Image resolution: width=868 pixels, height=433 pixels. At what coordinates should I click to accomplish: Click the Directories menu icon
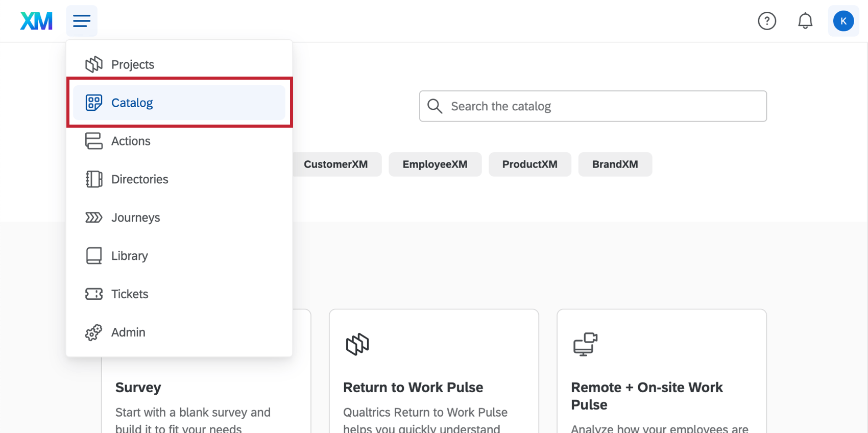pyautogui.click(x=94, y=179)
